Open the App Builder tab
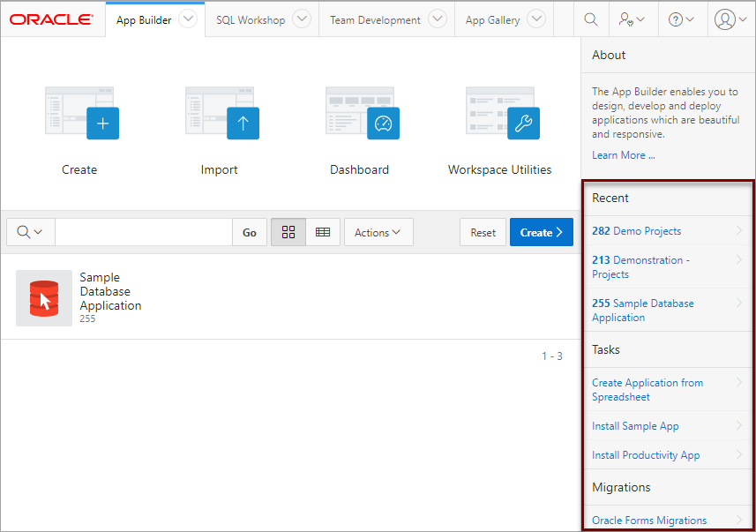 (x=144, y=20)
